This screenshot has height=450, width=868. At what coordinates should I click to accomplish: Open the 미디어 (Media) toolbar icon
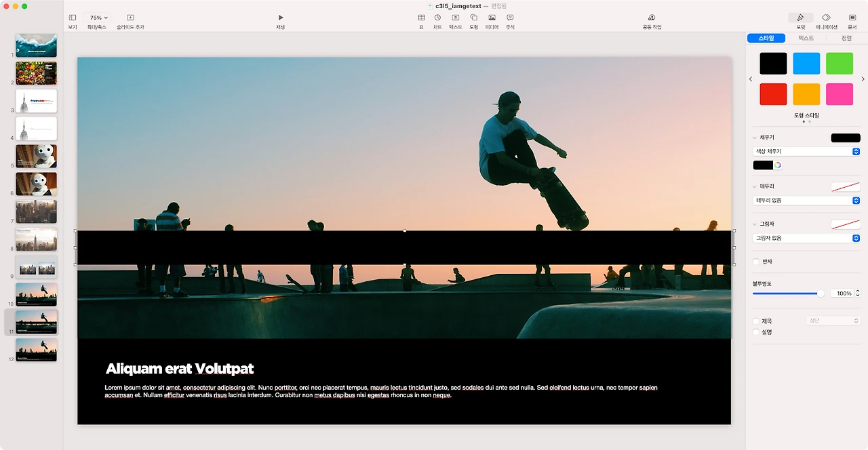(x=492, y=18)
